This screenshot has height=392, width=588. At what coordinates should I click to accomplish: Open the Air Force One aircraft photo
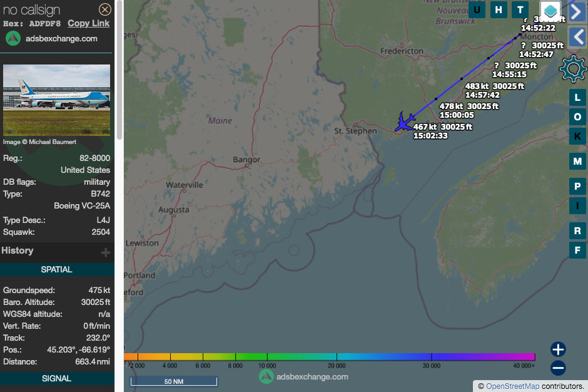click(x=57, y=100)
